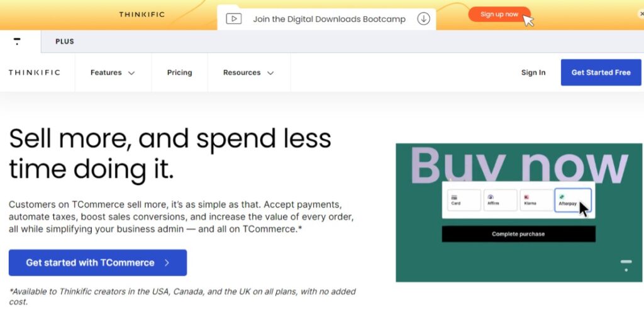
Task: Click the THINKIFIC wordmark in banner
Action: [x=142, y=14]
